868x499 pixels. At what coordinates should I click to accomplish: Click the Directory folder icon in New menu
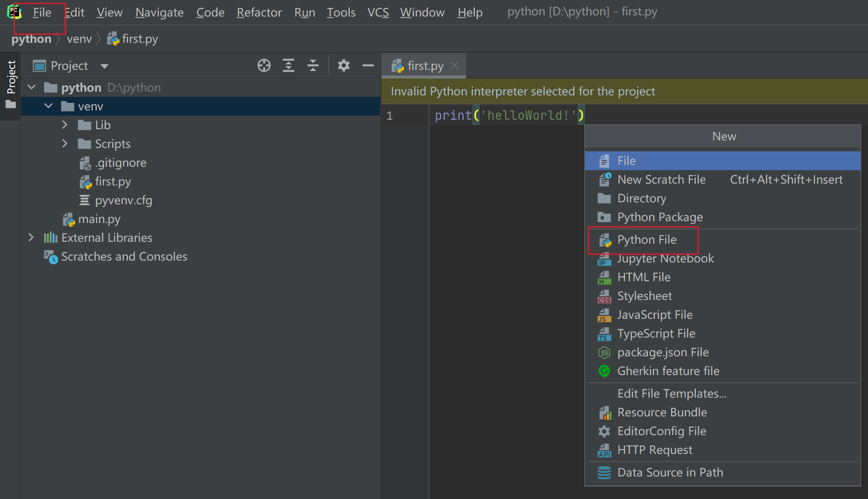(x=604, y=198)
